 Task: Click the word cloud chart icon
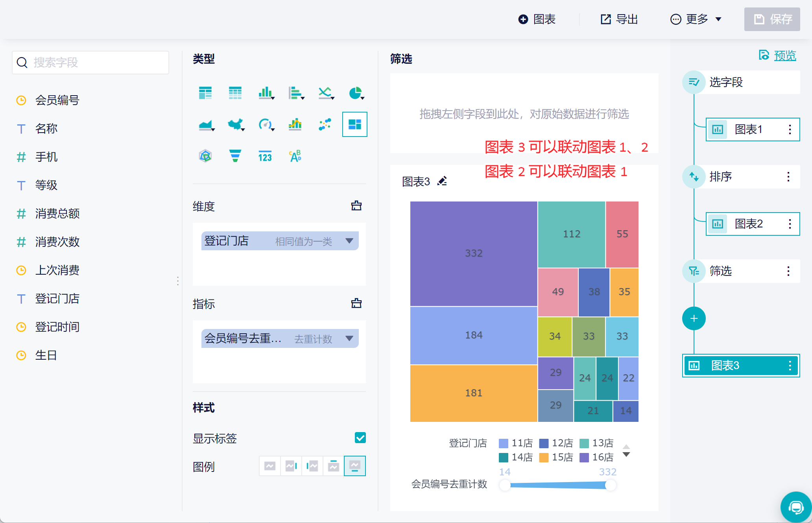click(295, 156)
